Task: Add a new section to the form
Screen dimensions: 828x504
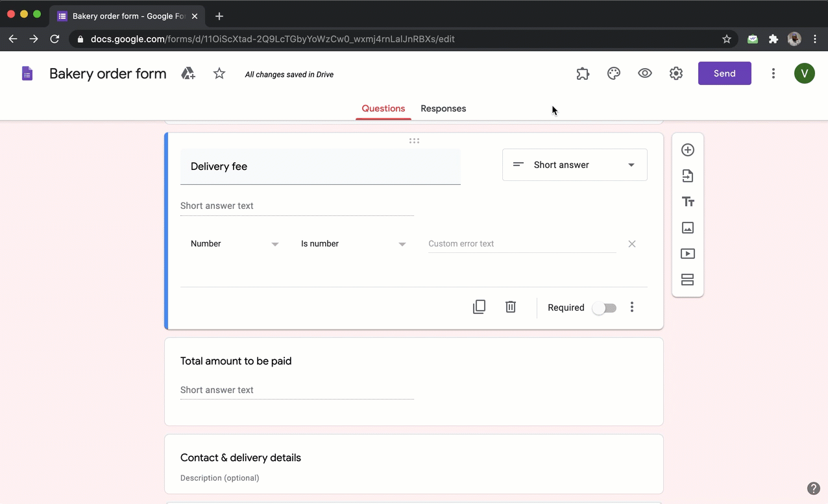Action: pyautogui.click(x=687, y=280)
